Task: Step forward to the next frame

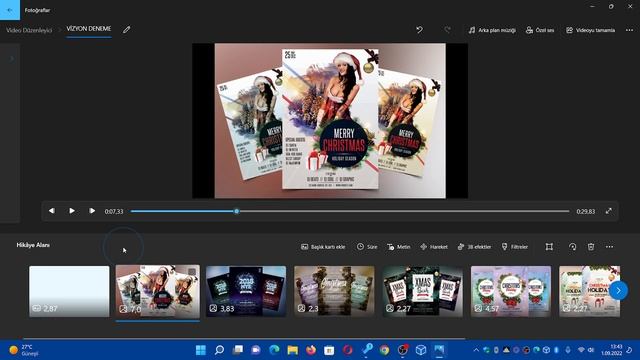Action: coord(92,211)
